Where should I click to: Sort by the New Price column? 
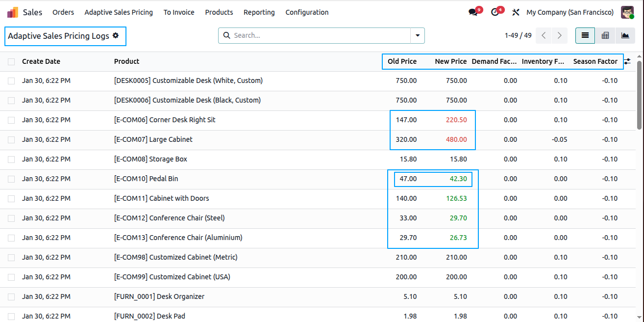tap(451, 61)
